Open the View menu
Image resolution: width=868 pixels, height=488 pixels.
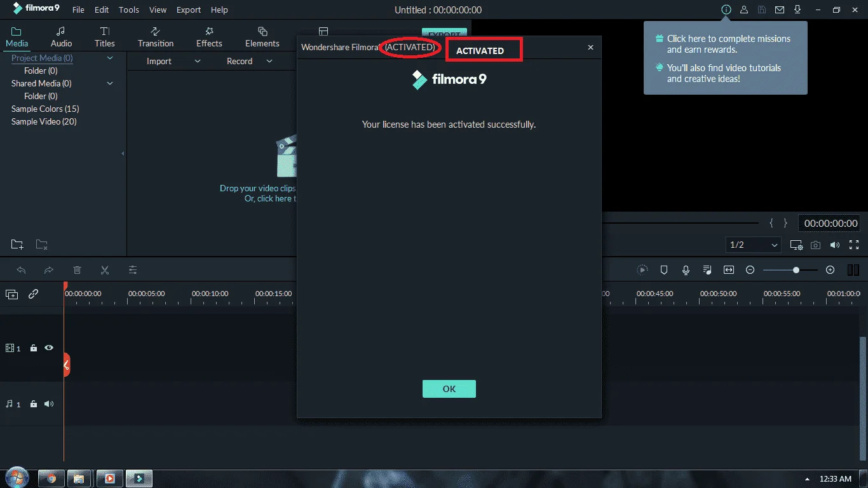158,10
